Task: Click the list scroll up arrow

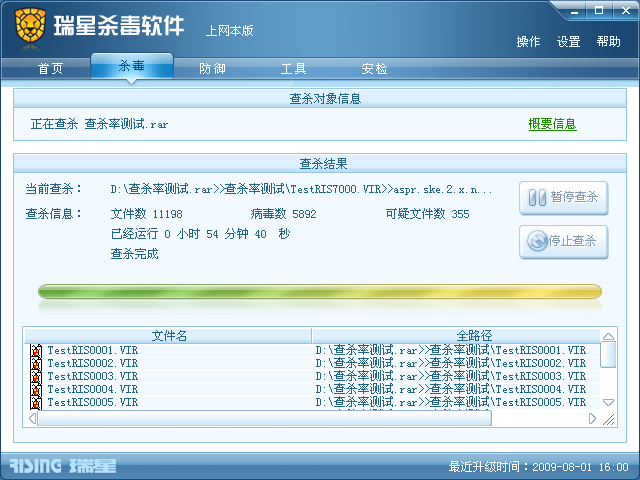Action: click(608, 336)
